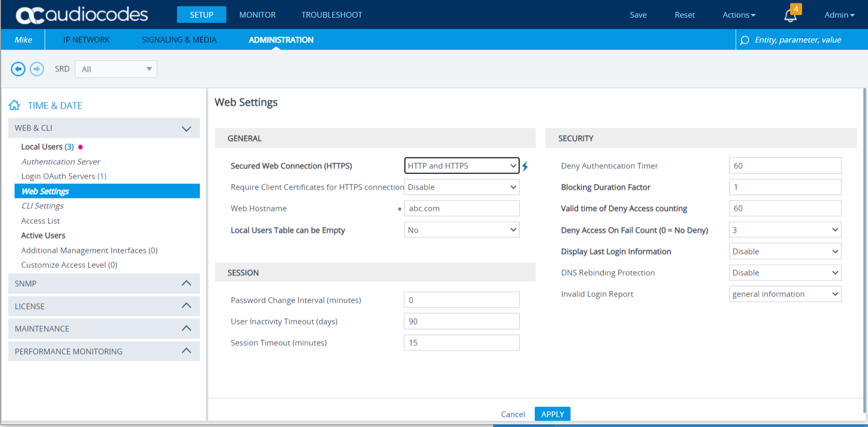This screenshot has height=427, width=868.
Task: Click the lightning bolt icon beside HTTPS setting
Action: [x=525, y=166]
